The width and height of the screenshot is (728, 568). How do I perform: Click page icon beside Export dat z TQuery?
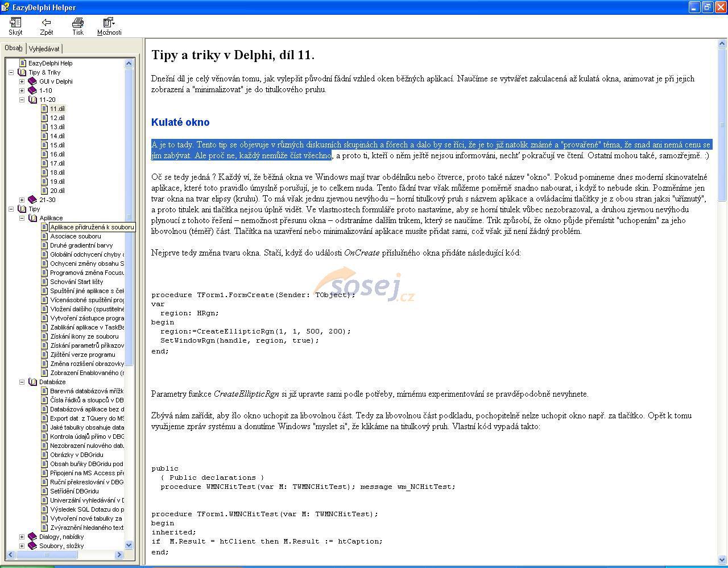tap(44, 418)
